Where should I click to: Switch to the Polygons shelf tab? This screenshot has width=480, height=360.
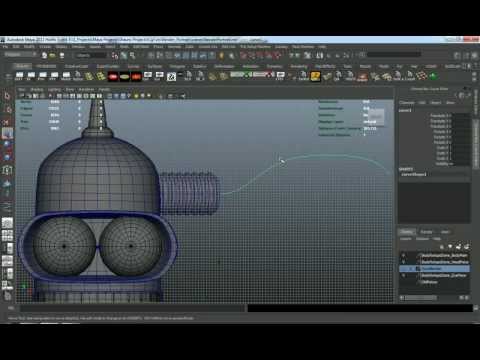pyautogui.click(x=177, y=66)
